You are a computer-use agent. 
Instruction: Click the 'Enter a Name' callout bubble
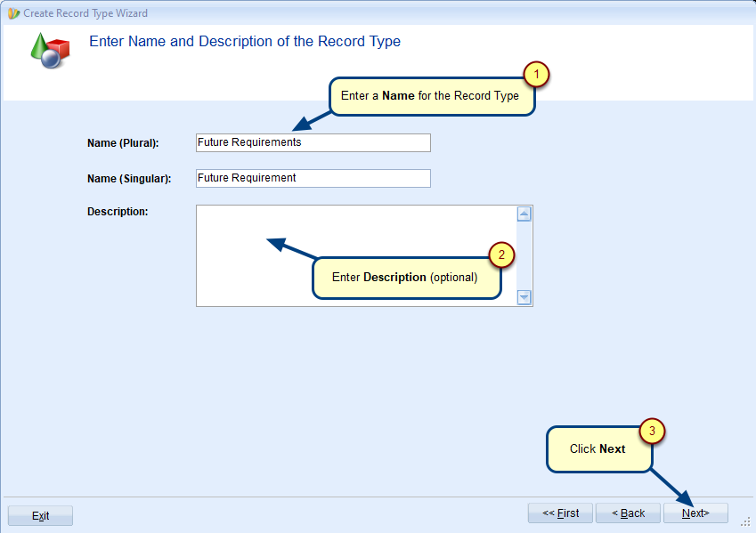point(431,96)
